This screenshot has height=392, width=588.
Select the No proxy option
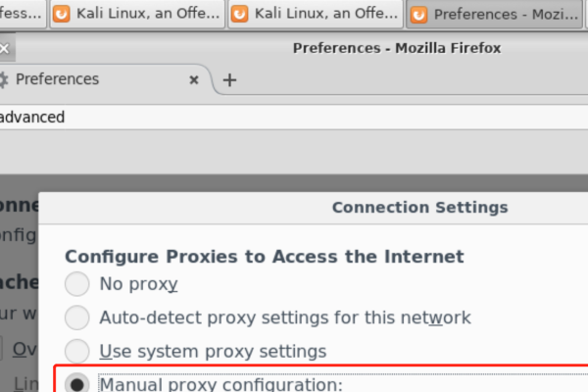[76, 285]
